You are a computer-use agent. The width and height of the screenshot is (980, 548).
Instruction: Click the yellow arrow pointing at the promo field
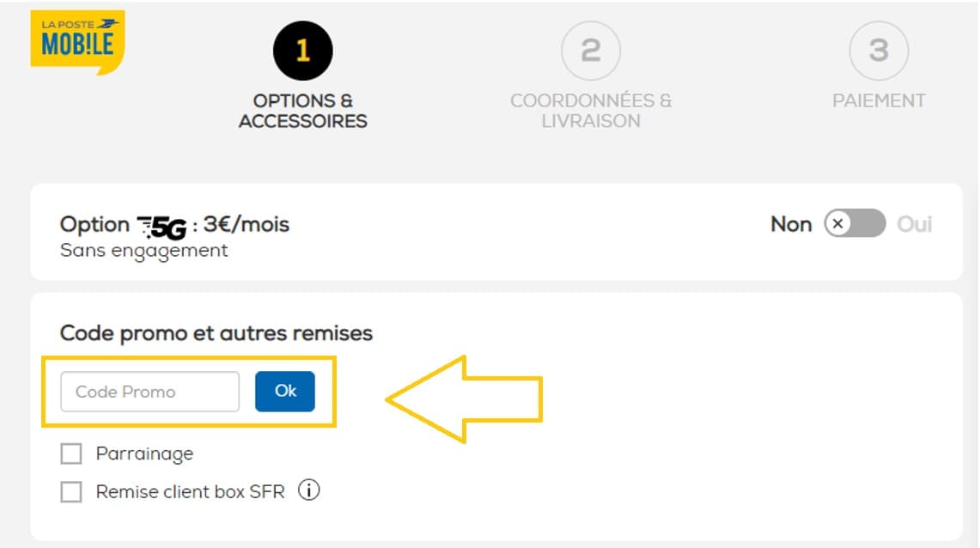[464, 399]
